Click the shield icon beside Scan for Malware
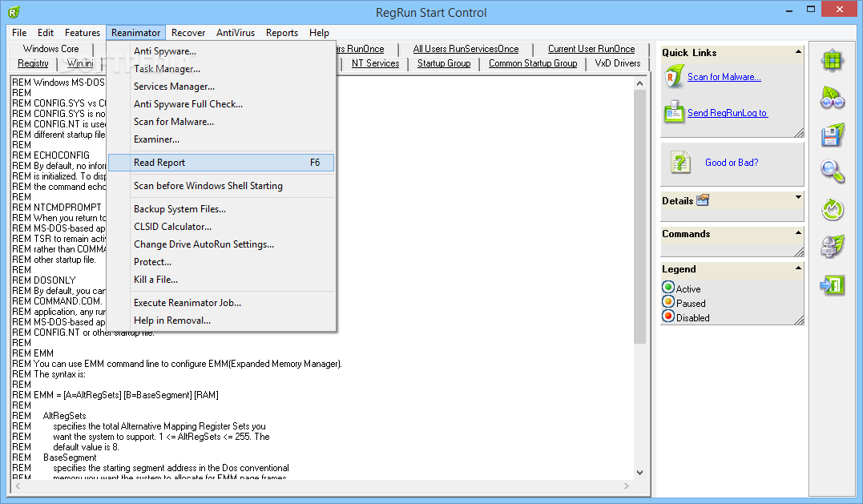The image size is (863, 504). [x=674, y=77]
